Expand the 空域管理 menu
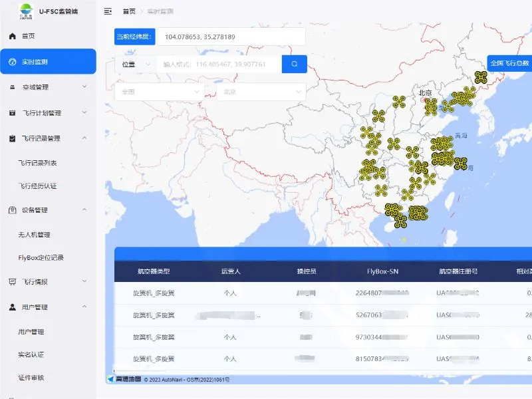Screen dimensions: 532x399 coord(48,86)
